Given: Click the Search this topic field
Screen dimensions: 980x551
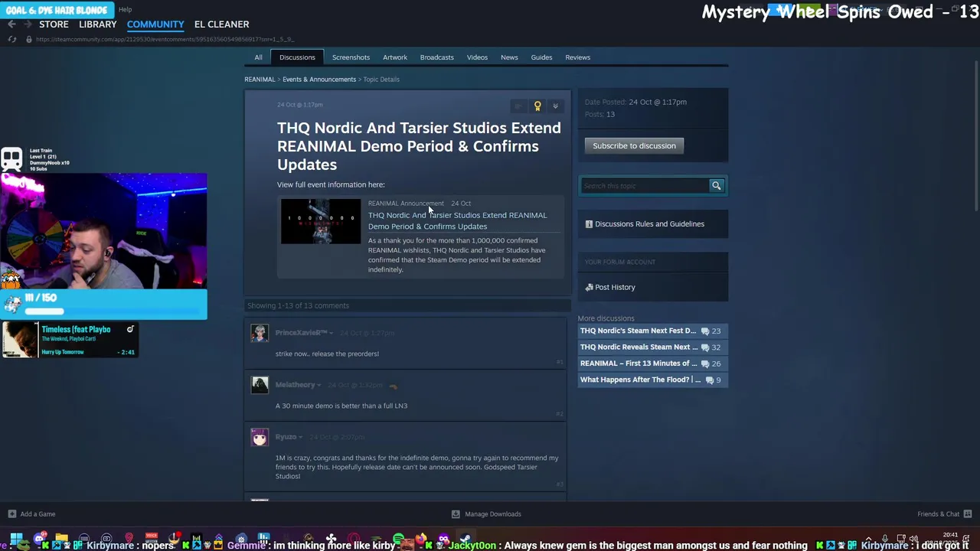Looking at the screenshot, I should [645, 185].
